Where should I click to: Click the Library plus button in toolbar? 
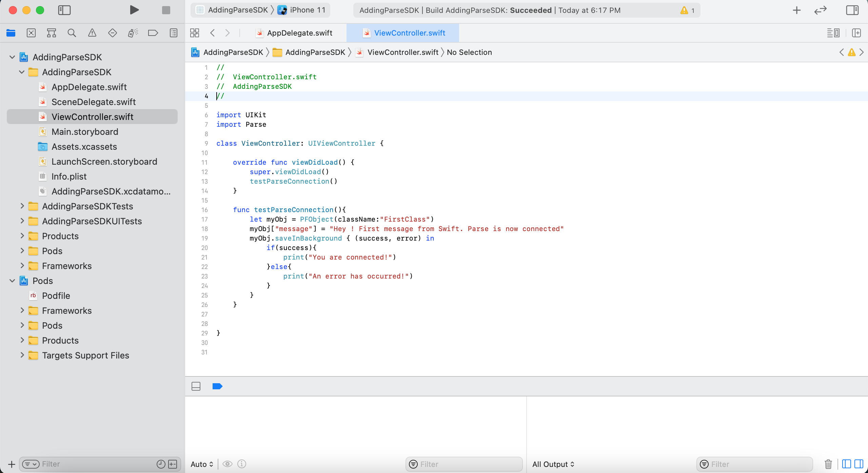796,11
